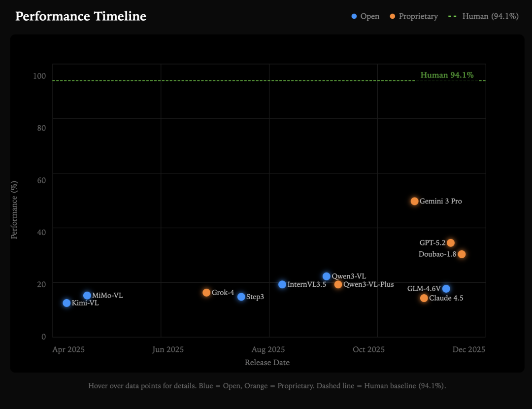
Task: Click the hover instructions caption text
Action: (x=267, y=385)
